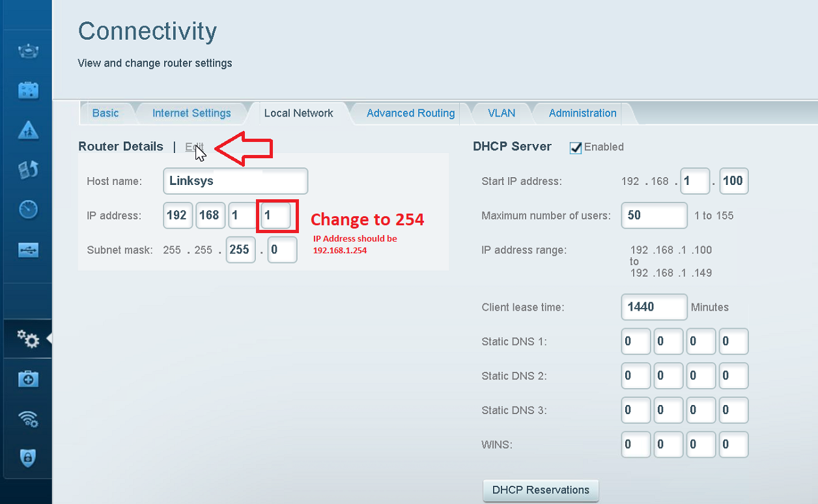Screen dimensions: 818x504
Task: Click the last octet of router IP address
Action: click(275, 216)
